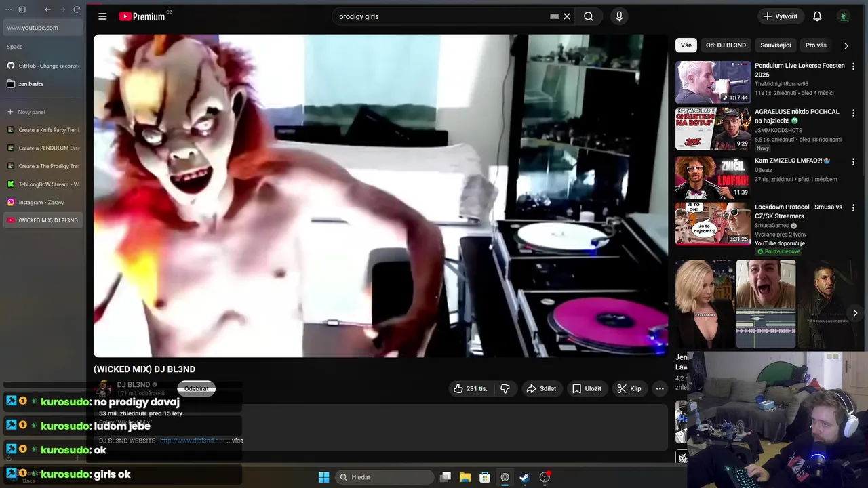Select the 'Od: DJ BL3ND' chip

pos(726,45)
